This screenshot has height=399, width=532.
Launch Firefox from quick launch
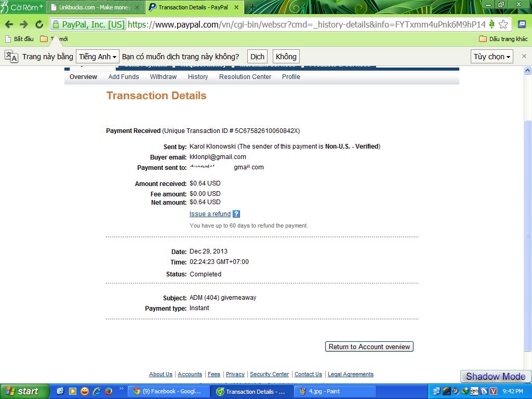[109, 392]
